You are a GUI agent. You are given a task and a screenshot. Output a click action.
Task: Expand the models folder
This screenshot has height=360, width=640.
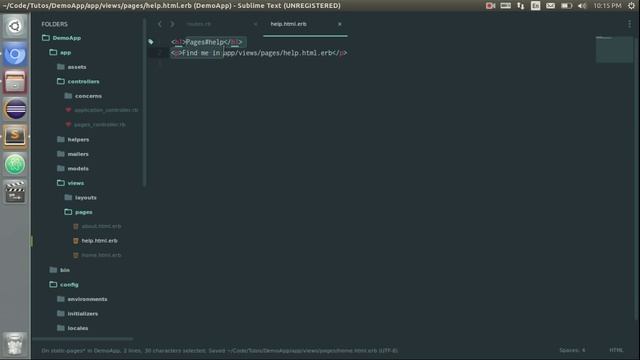(73, 169)
